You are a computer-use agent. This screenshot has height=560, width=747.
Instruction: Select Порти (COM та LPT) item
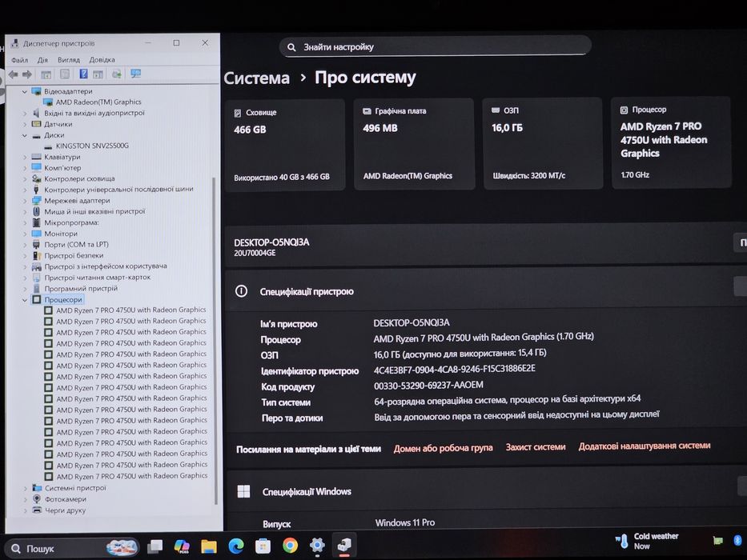point(76,244)
